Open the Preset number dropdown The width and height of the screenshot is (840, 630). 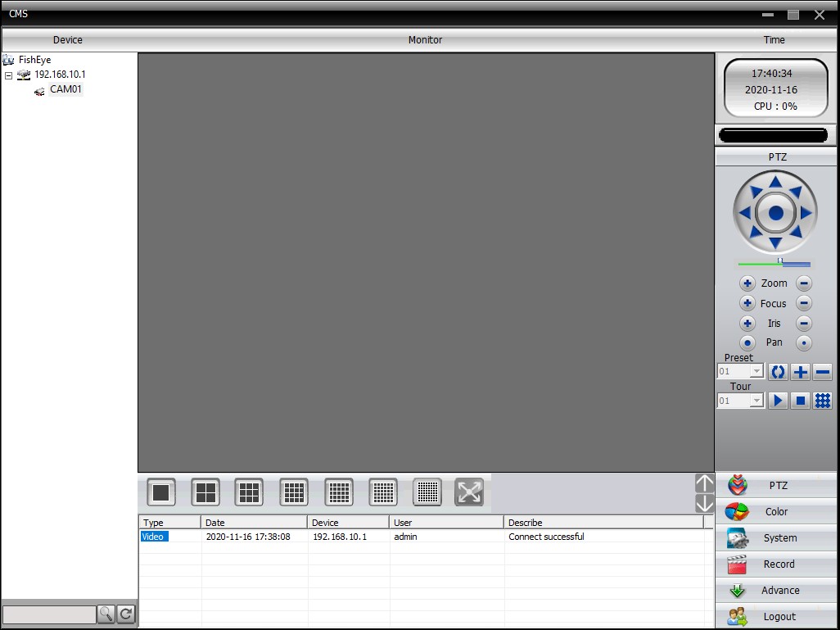(x=756, y=372)
